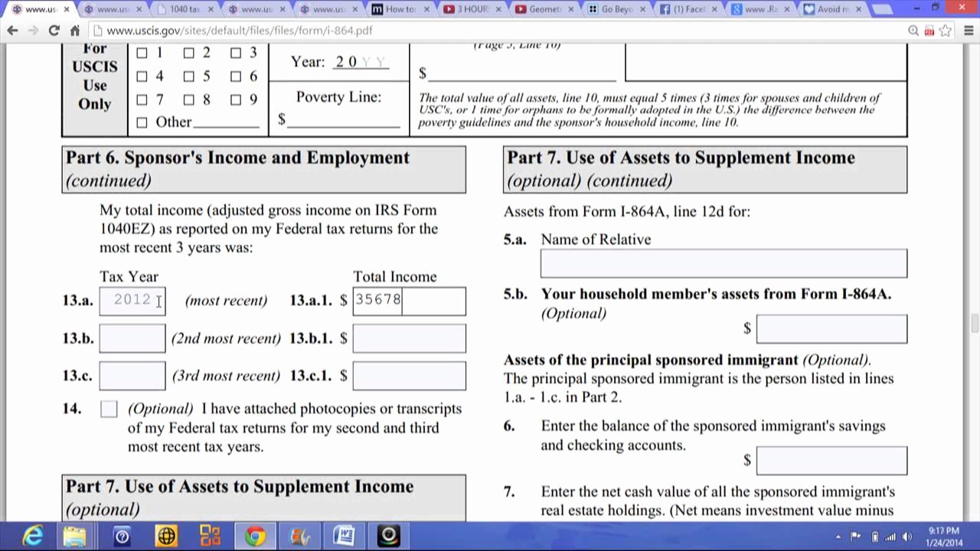Close the Avoid m tab

click(858, 9)
